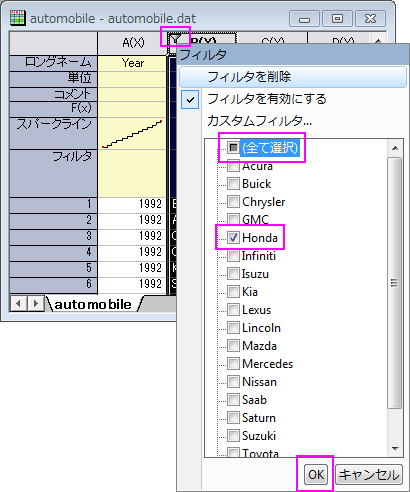Check the Buick checkbox

pyautogui.click(x=233, y=184)
